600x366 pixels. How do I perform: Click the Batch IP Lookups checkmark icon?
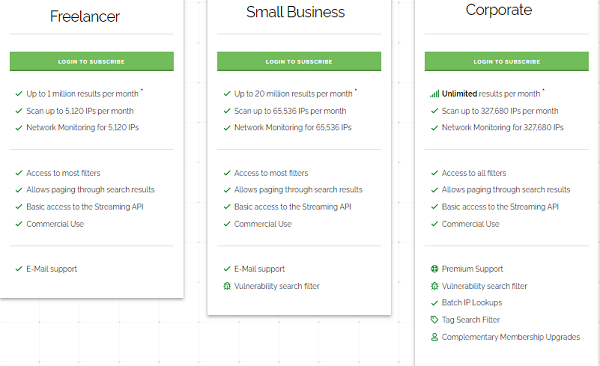pyautogui.click(x=434, y=303)
